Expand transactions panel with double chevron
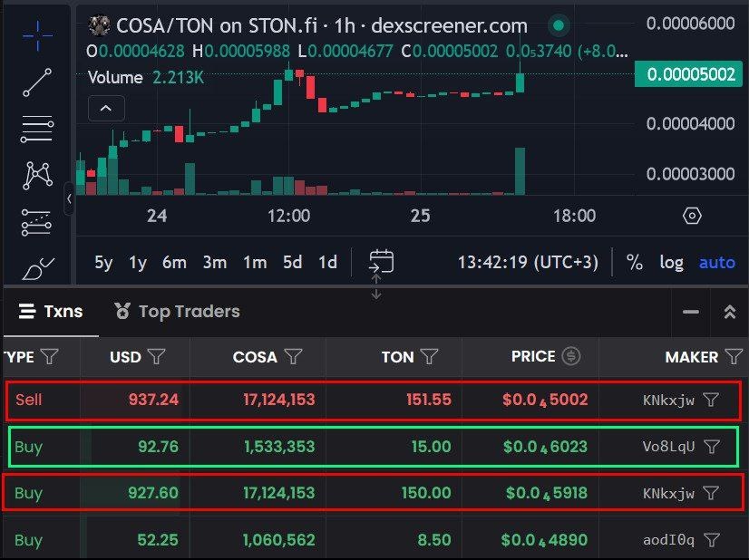 729,312
